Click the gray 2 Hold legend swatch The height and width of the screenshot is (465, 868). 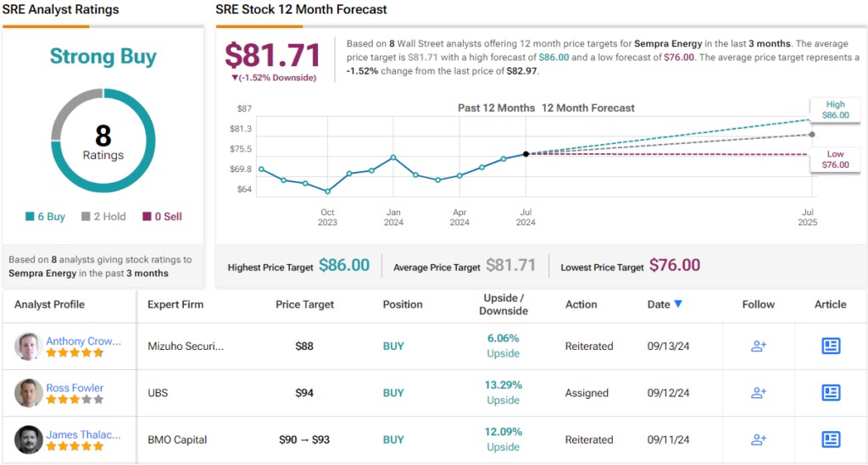click(x=86, y=217)
